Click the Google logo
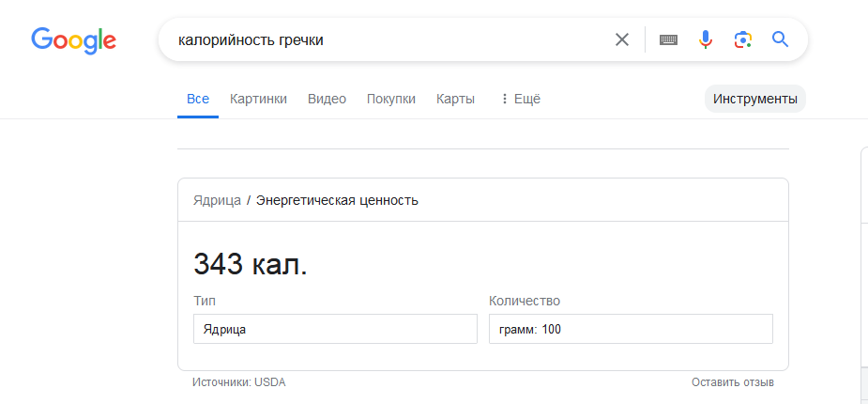The width and height of the screenshot is (868, 404). pos(73,39)
